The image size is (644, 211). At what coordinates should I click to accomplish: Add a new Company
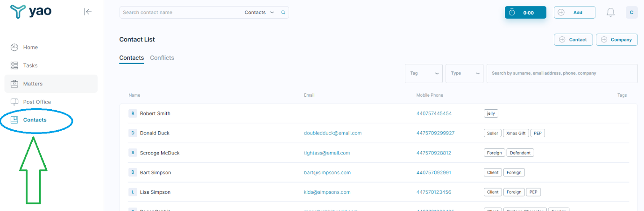[617, 40]
